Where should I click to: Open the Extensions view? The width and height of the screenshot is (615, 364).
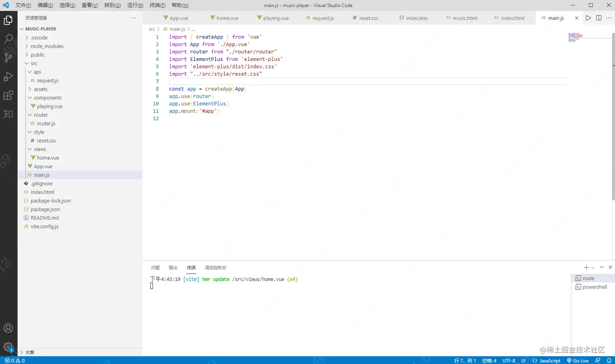8,95
